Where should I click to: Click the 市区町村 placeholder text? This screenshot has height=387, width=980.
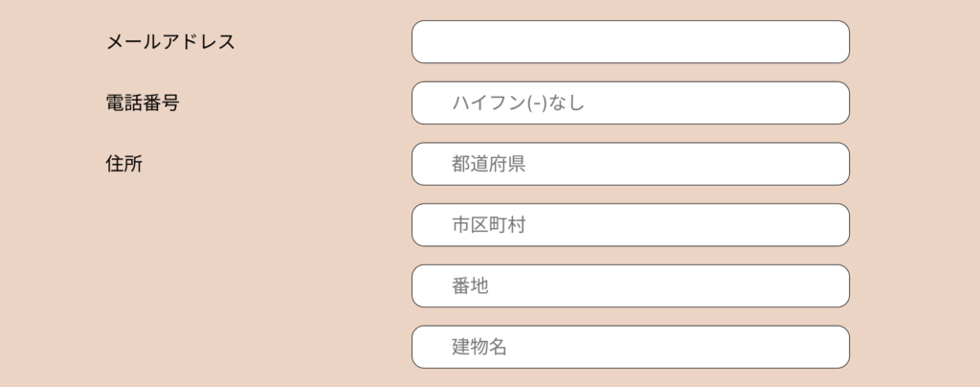[488, 225]
